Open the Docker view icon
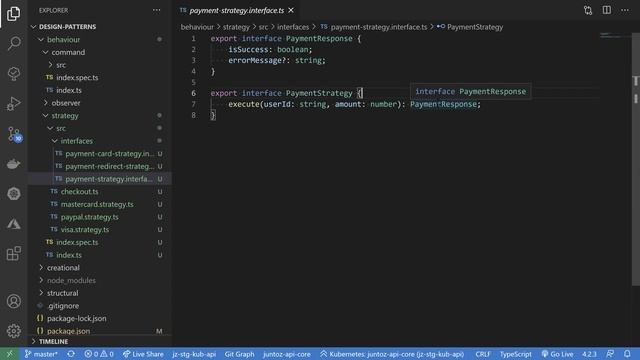Screen dimensions: 640x360 [x=13, y=164]
